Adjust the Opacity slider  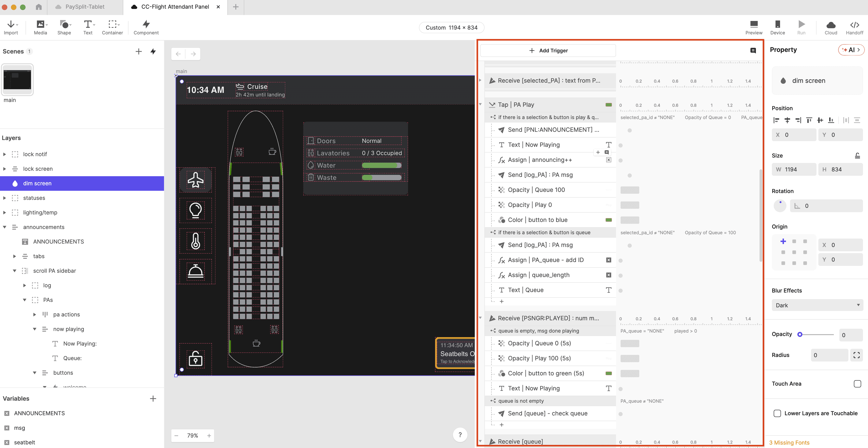coord(800,335)
